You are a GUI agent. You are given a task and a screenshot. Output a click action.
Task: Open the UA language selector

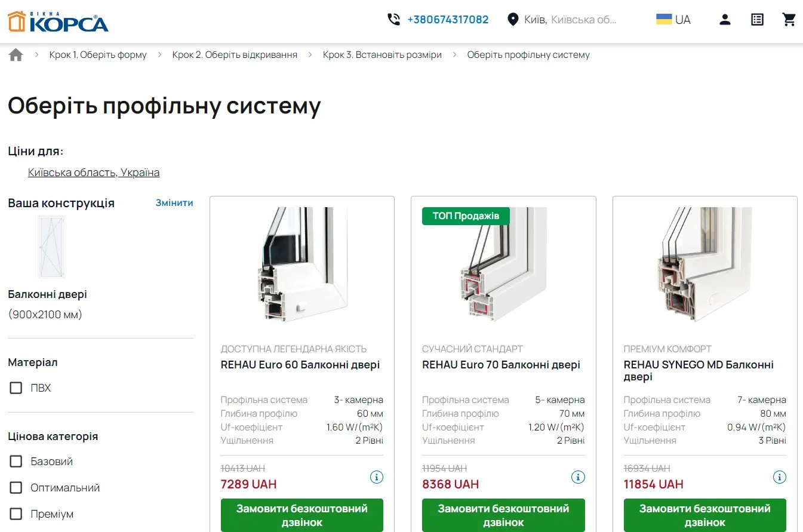(x=673, y=20)
